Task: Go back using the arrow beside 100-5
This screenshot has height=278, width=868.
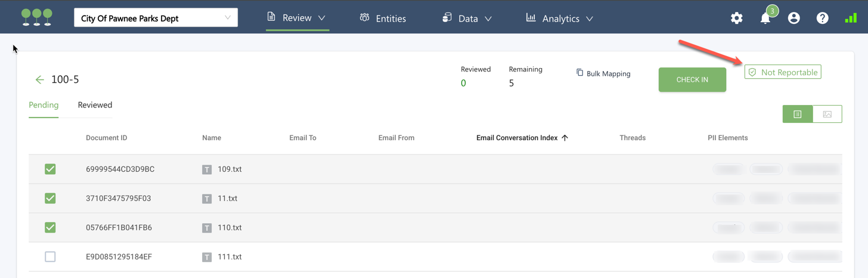Action: tap(39, 80)
